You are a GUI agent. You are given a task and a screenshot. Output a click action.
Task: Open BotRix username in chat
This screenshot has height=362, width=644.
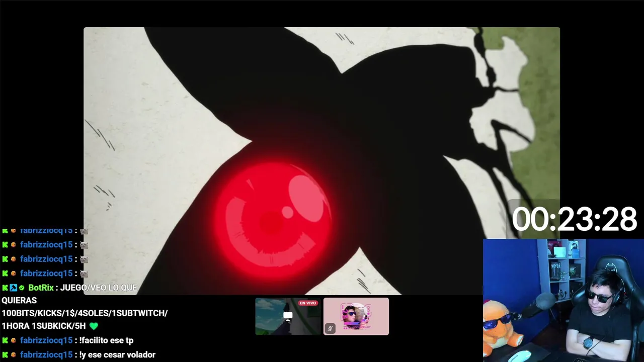41,288
